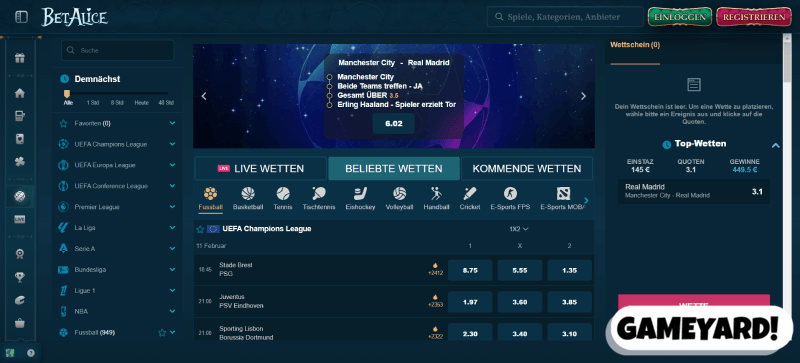
Task: Set the time filter to Heute
Action: point(141,103)
